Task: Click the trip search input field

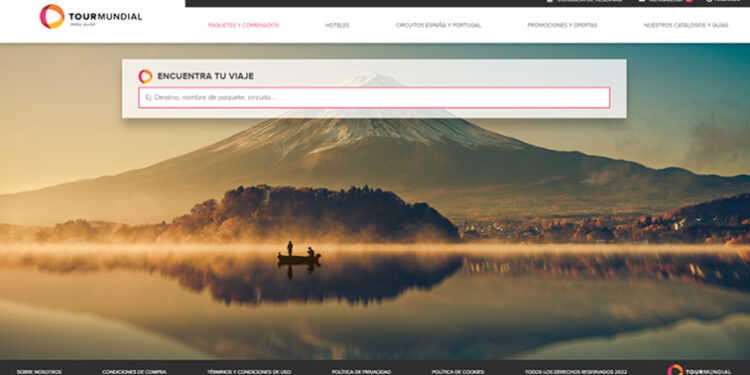Action: tap(374, 98)
